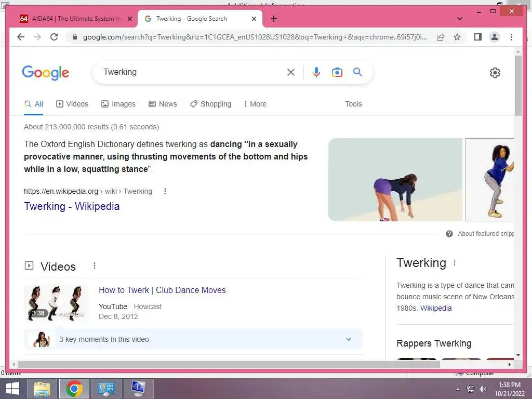Click the horizontal scrollbar left arrow
Screen dimensions: 532x399
(x=14, y=364)
